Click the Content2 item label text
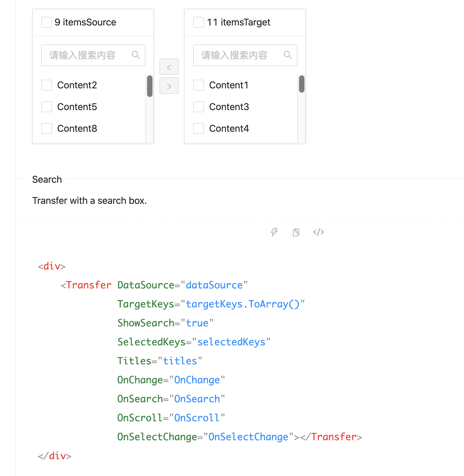 77,85
